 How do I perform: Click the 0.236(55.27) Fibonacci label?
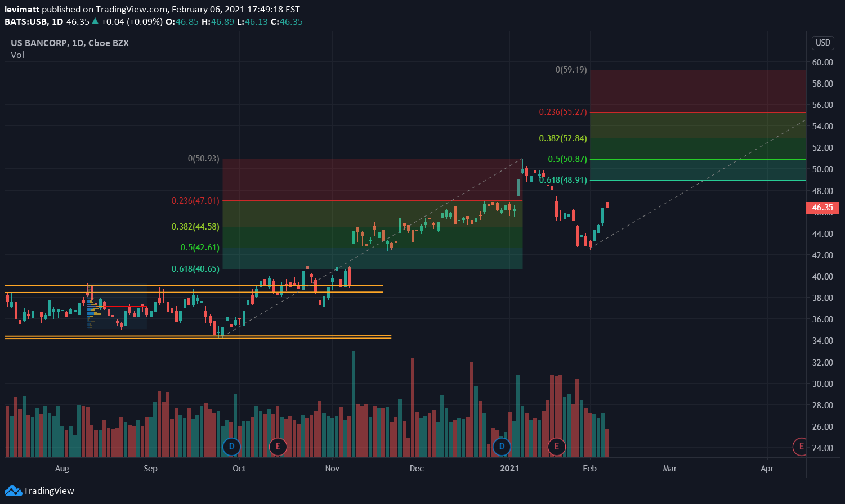563,112
